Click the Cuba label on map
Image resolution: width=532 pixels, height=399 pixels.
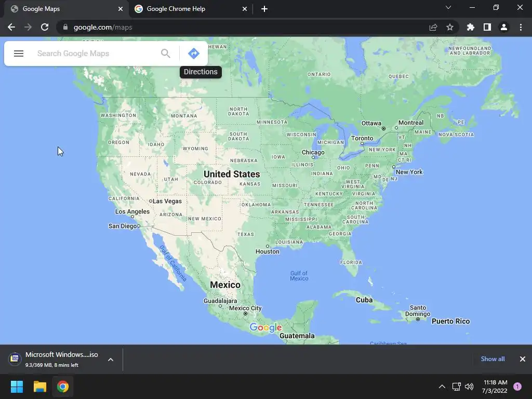tap(364, 300)
